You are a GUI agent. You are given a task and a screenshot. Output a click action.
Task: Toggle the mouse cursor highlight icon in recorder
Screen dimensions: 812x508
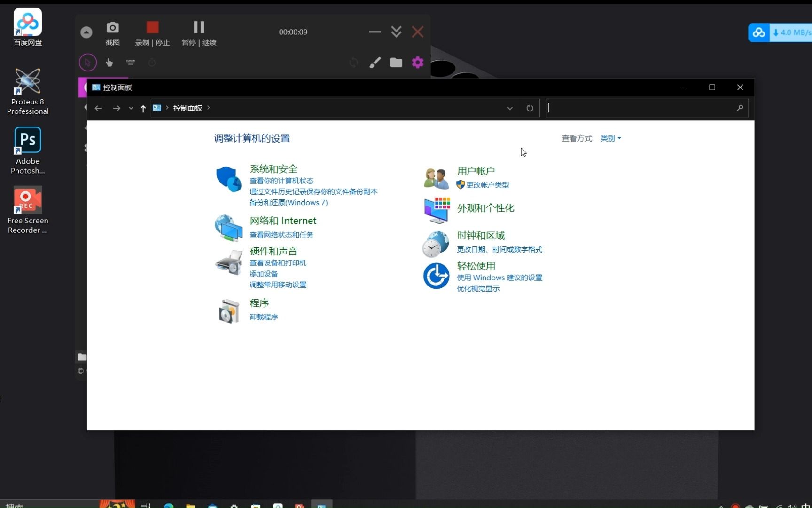click(87, 62)
